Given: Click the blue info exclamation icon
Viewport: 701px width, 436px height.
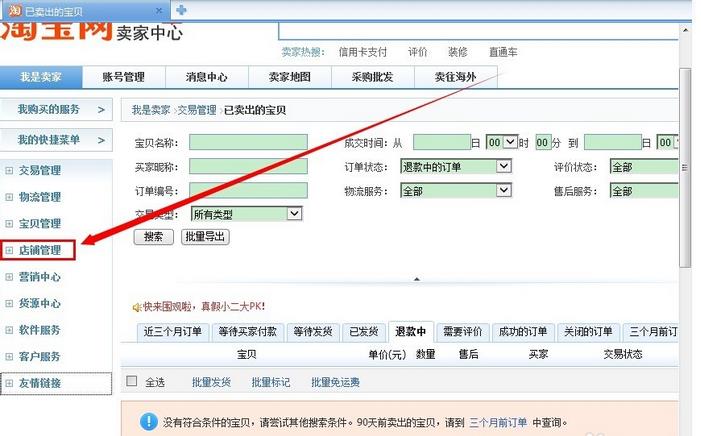Looking at the screenshot, I should pos(148,421).
